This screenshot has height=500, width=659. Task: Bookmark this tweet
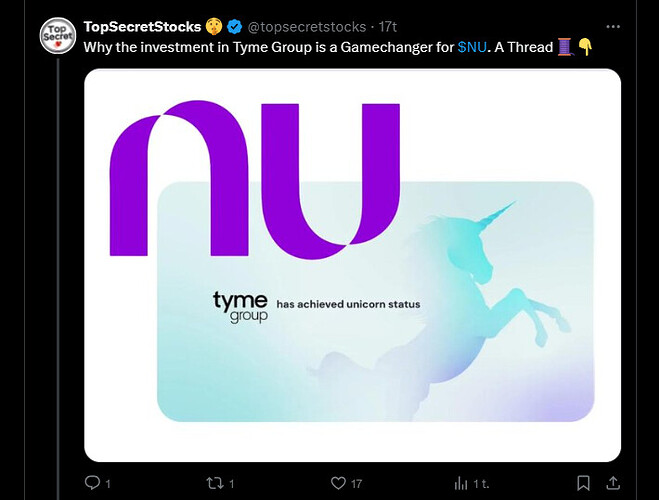click(583, 483)
